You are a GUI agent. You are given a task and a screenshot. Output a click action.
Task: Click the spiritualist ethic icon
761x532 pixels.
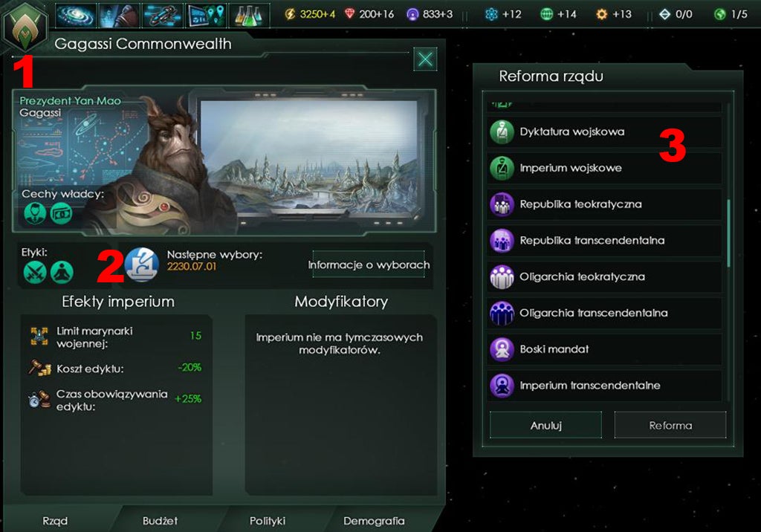click(x=62, y=272)
